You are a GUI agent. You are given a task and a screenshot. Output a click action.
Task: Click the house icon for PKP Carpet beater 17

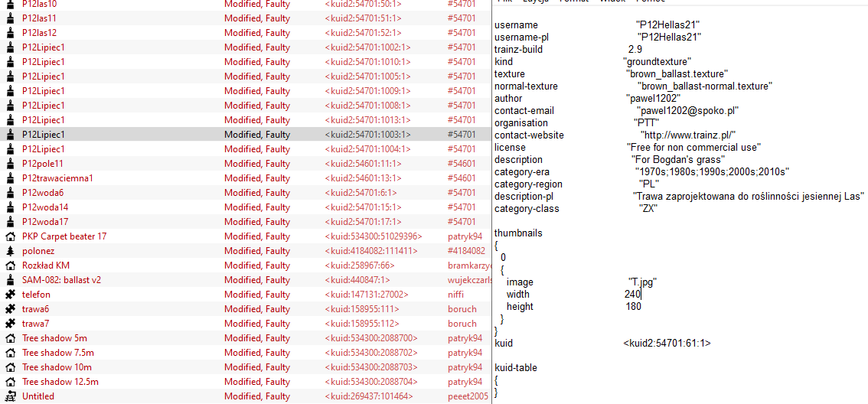click(10, 236)
